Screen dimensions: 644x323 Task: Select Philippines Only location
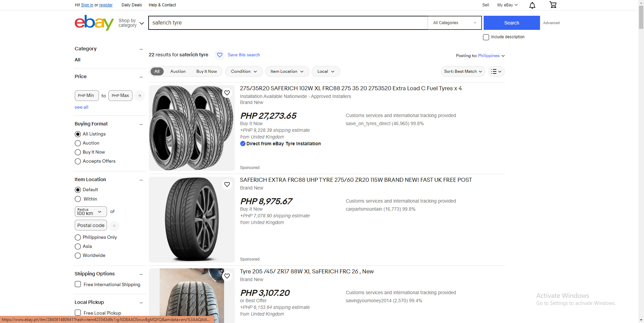pyautogui.click(x=78, y=237)
